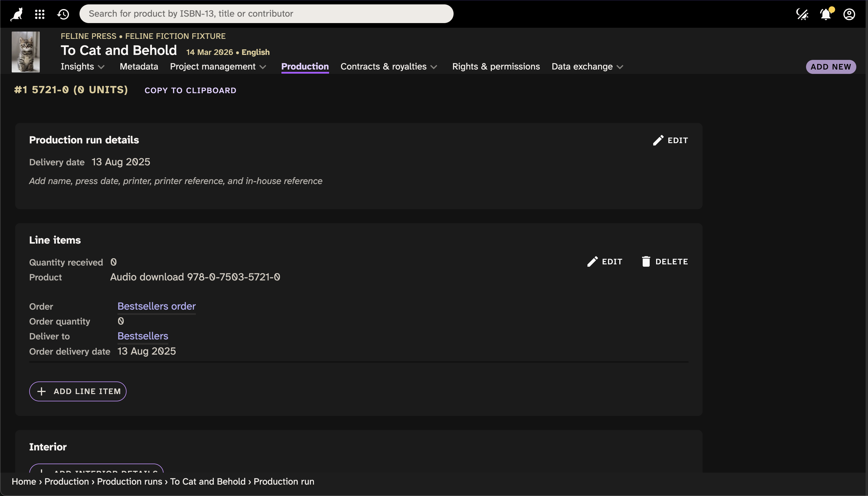Open the Bestsellers order link
The width and height of the screenshot is (868, 496).
tap(156, 306)
